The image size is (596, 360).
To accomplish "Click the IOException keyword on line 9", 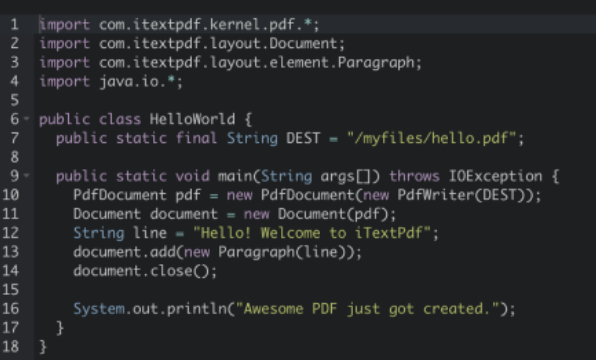I will point(495,176).
